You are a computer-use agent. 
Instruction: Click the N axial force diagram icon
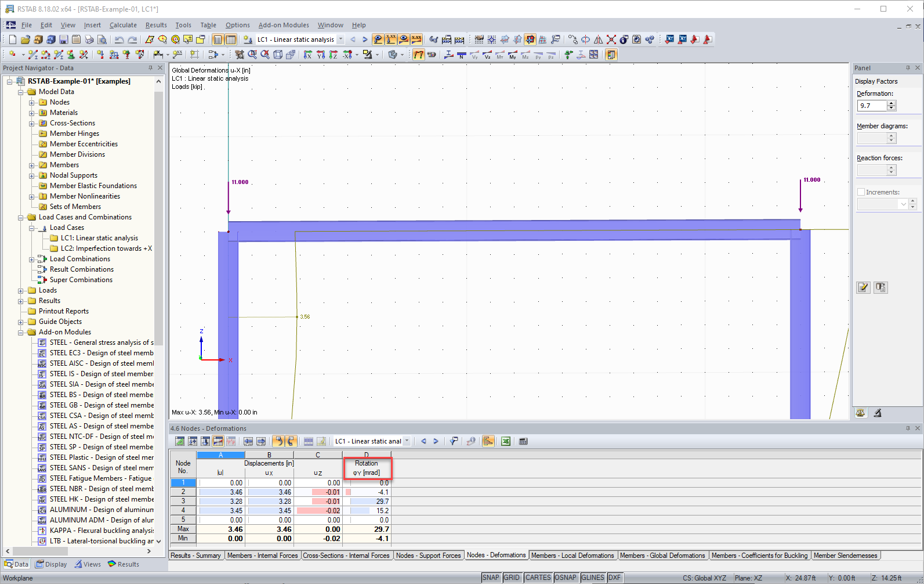462,55
